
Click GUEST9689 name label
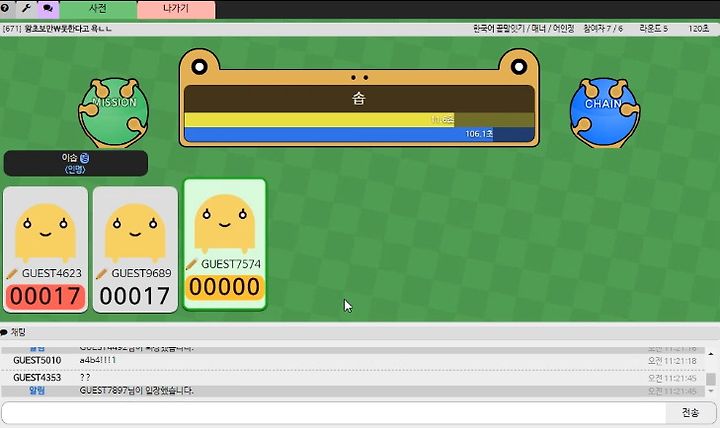141,273
